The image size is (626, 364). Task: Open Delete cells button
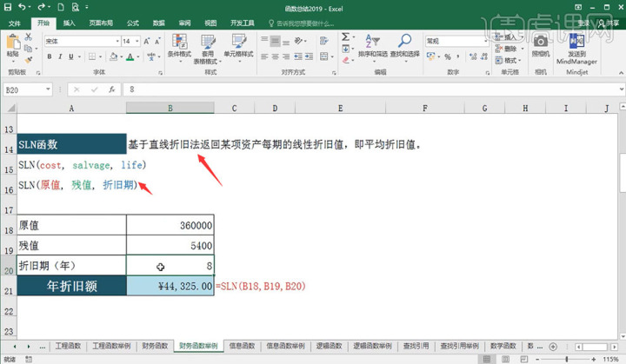coord(509,49)
